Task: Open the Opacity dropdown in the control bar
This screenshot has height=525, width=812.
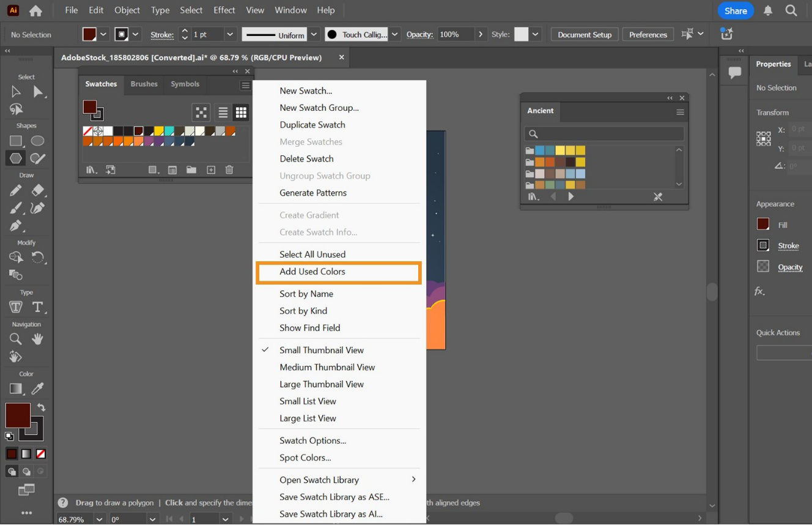Action: click(x=479, y=34)
